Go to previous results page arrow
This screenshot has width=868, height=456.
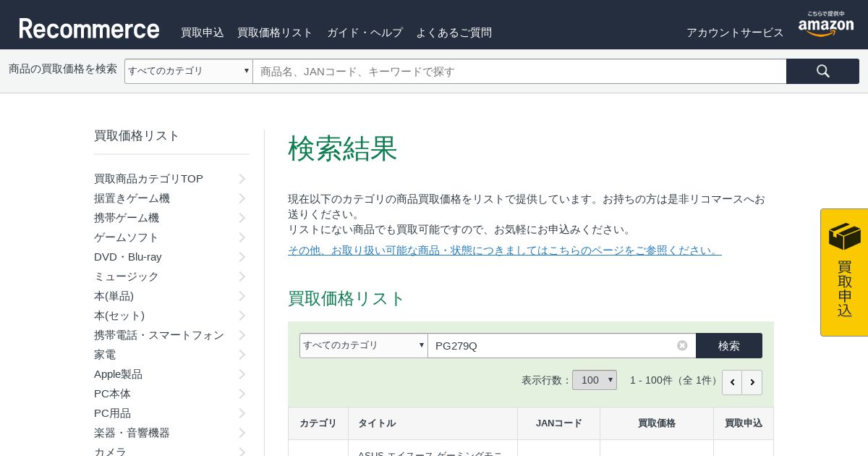click(732, 382)
